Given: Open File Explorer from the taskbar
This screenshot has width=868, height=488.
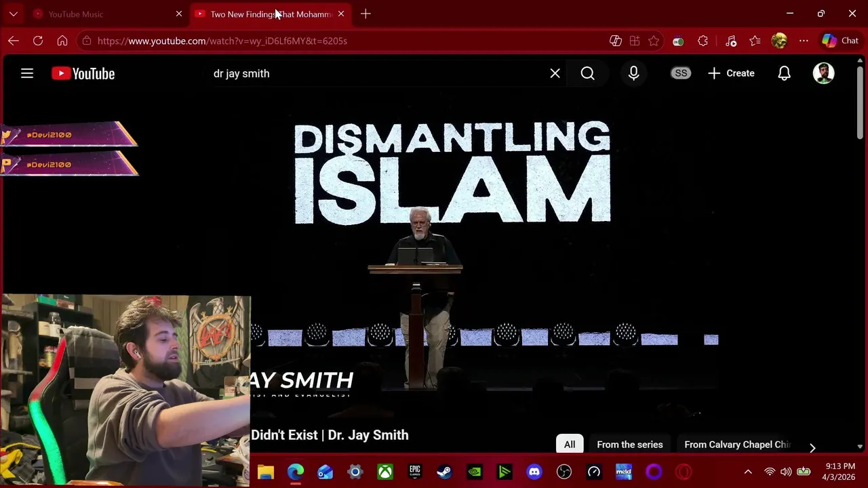Looking at the screenshot, I should tap(266, 472).
